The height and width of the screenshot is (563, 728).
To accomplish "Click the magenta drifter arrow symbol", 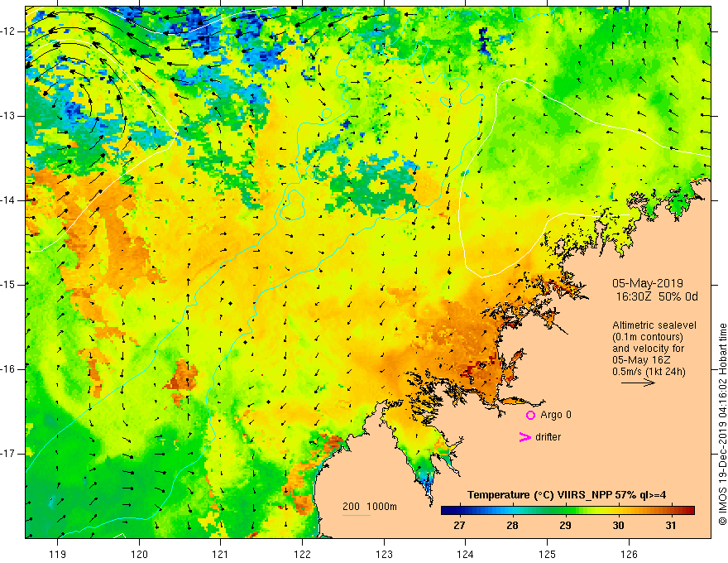I will pos(525,437).
